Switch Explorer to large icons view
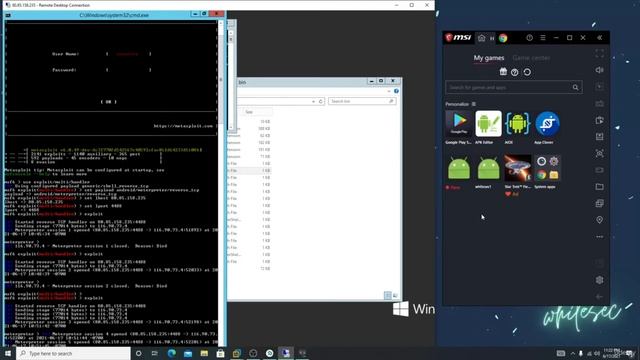Screen dimensions: 640x360 (395, 295)
